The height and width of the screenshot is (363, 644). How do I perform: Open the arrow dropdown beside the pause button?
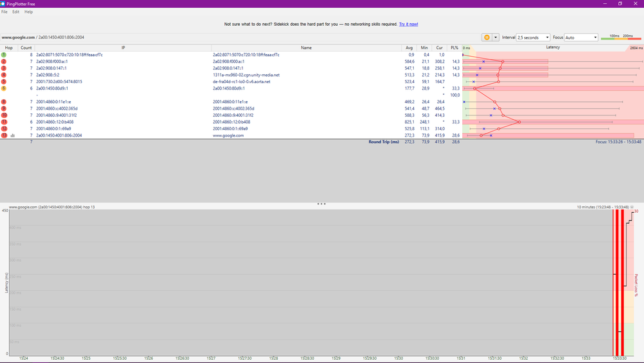[x=496, y=37]
